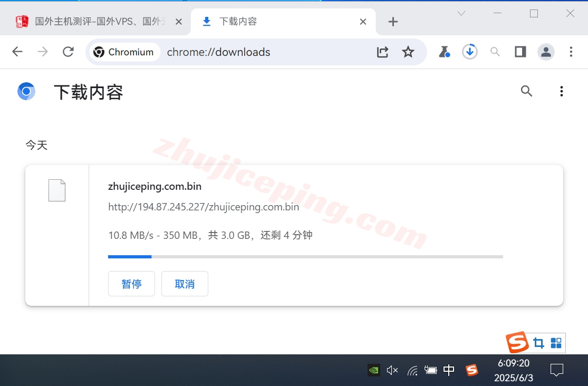The image size is (588, 386).
Task: Open the Wi-Fi network tray icon
Action: 412,371
